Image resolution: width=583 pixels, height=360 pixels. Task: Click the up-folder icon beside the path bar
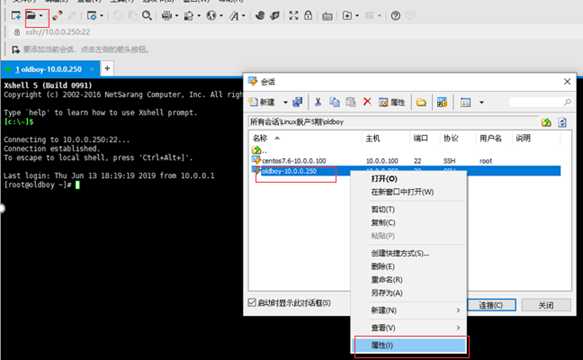[x=546, y=122]
